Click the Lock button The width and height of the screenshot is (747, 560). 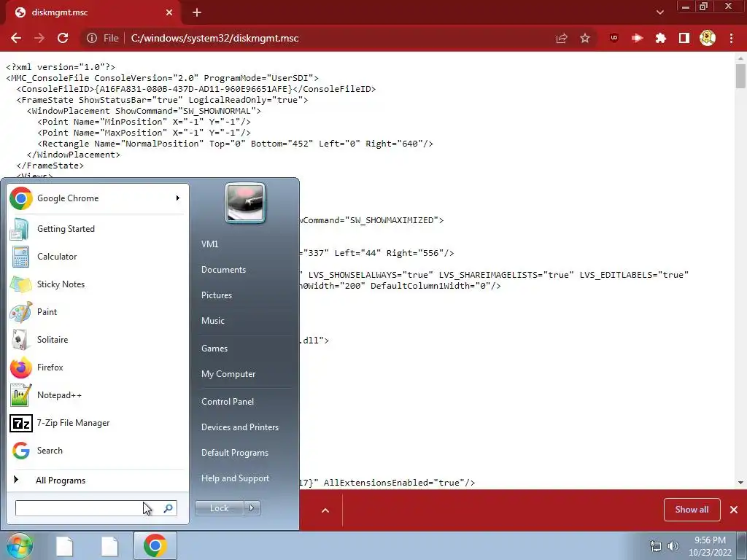point(219,508)
